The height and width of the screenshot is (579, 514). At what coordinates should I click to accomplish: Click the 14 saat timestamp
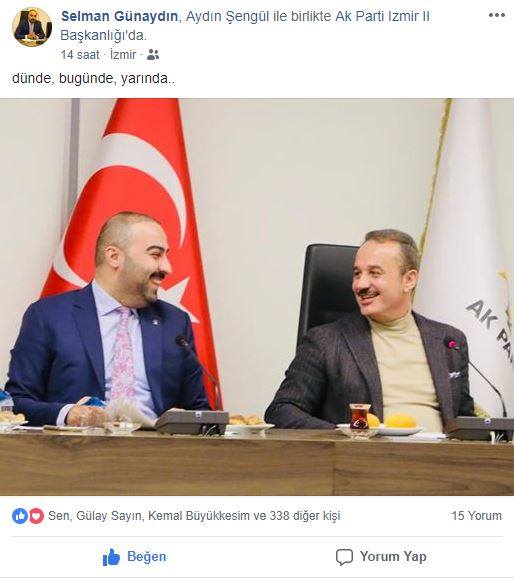coord(80,55)
